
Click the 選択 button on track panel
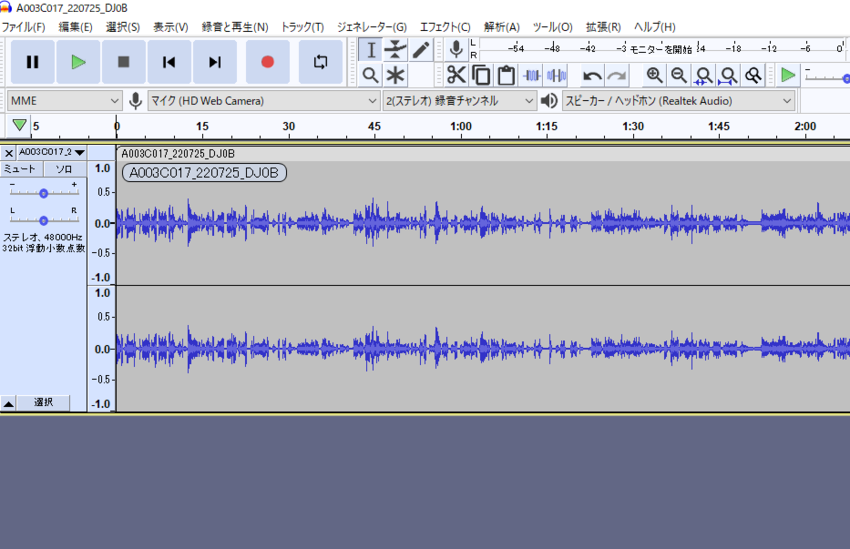click(43, 403)
